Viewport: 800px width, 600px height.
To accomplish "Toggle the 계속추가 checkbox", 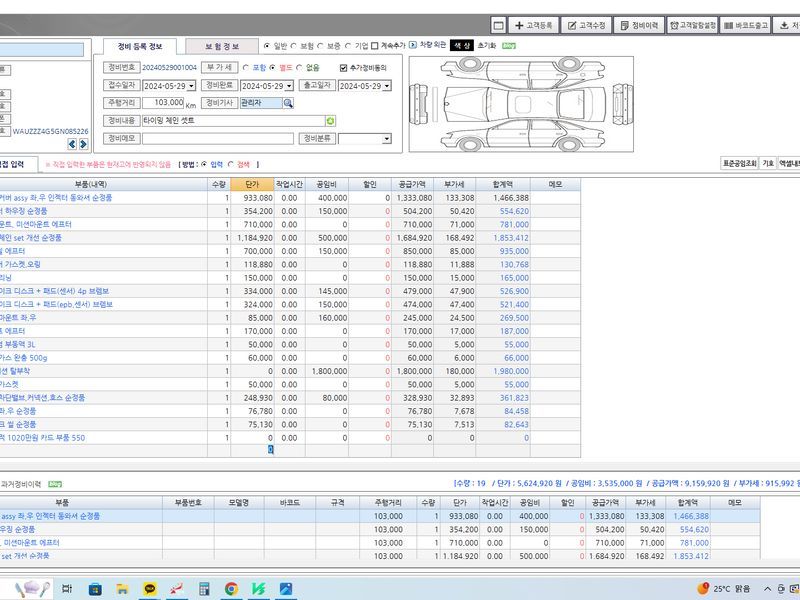I will point(375,46).
